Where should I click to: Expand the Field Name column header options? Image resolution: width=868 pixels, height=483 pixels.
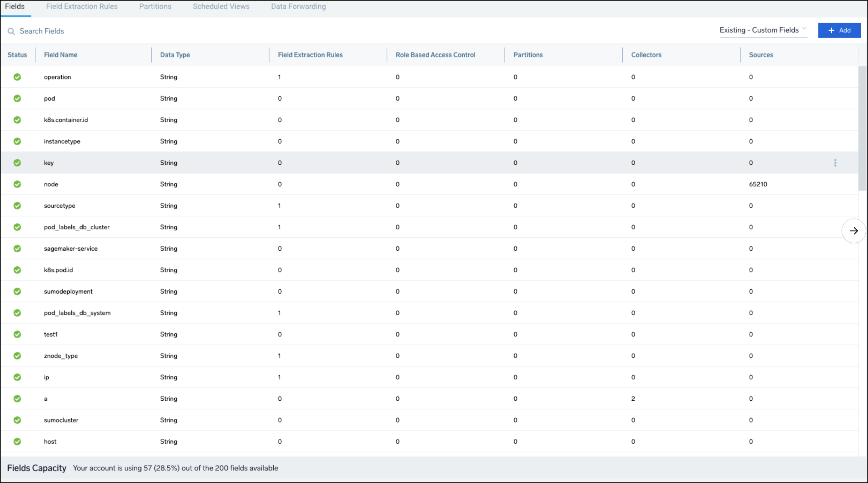pos(61,55)
